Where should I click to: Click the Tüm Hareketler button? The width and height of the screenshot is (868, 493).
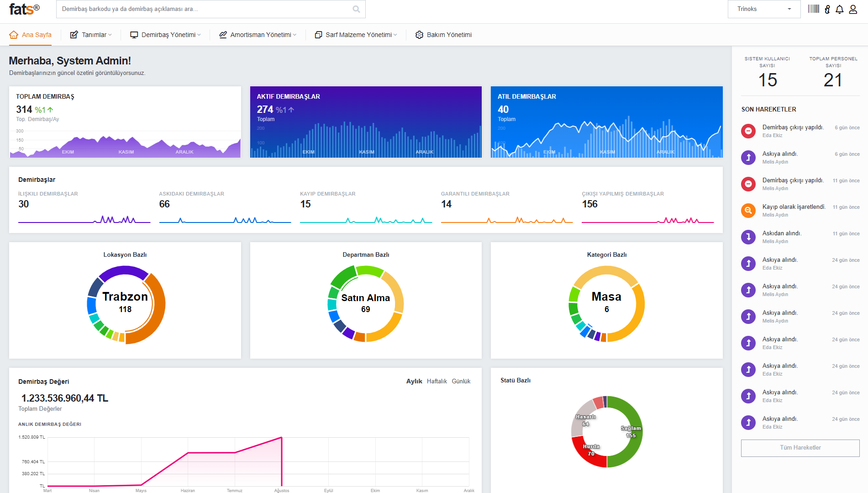[800, 448]
